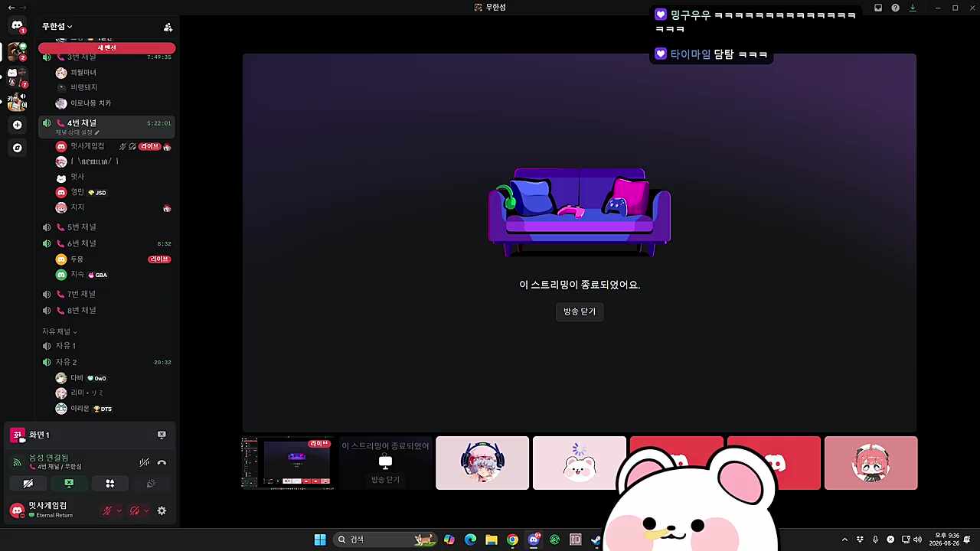The image size is (980, 551).
Task: Open the help question mark icon
Action: pyautogui.click(x=895, y=8)
